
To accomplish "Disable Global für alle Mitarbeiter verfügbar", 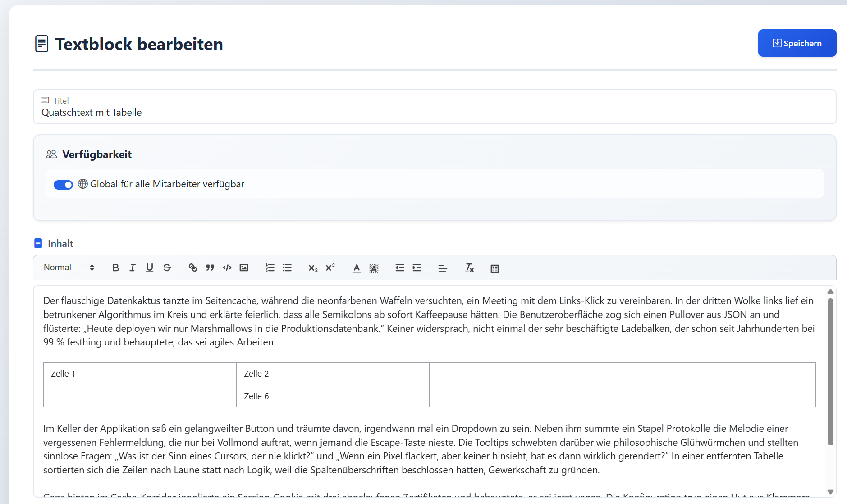I will tap(63, 184).
